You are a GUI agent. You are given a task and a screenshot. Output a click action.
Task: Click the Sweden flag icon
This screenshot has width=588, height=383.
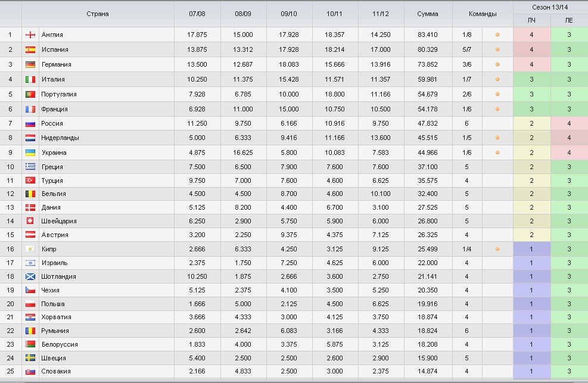point(30,358)
